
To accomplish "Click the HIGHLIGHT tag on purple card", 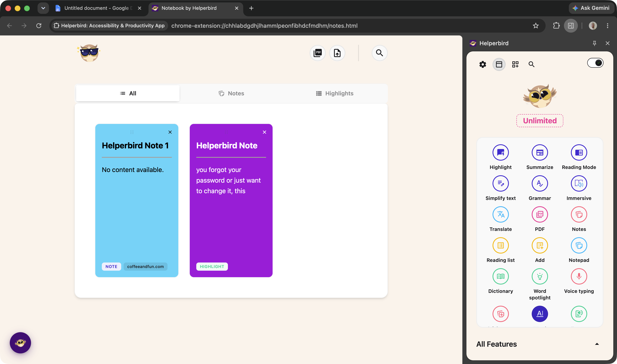I will point(212,266).
